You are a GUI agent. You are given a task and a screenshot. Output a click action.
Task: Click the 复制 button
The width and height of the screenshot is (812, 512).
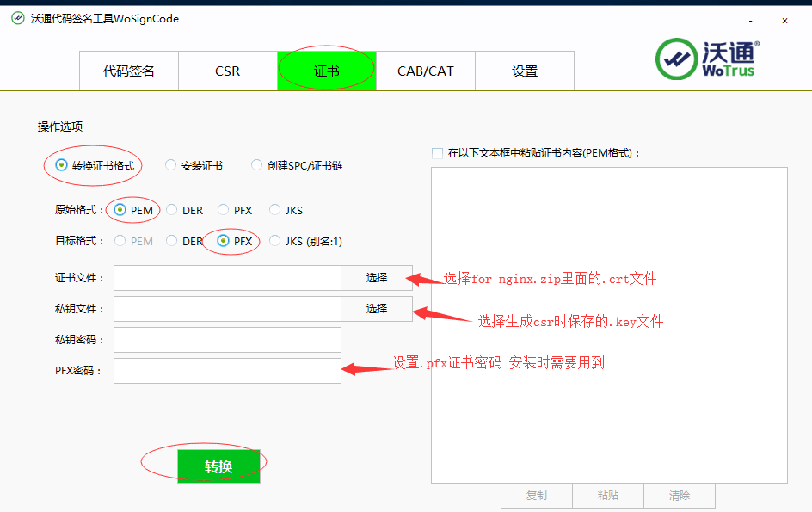pos(537,496)
